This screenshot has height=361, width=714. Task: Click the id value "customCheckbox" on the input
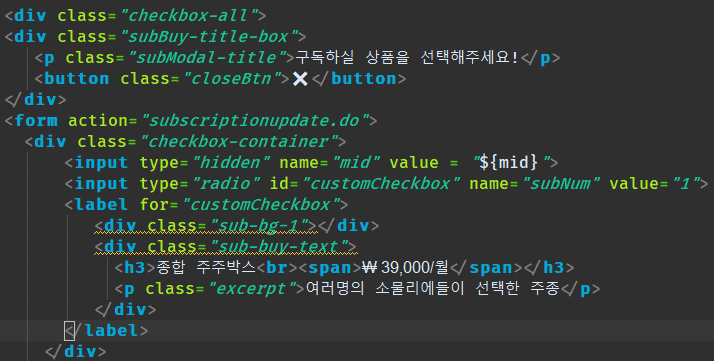pyautogui.click(x=382, y=183)
